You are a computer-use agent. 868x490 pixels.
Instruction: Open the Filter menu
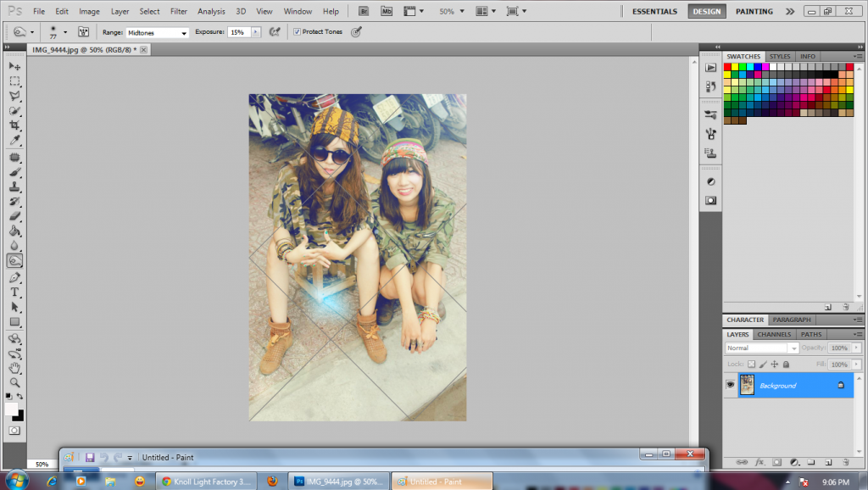(x=178, y=11)
